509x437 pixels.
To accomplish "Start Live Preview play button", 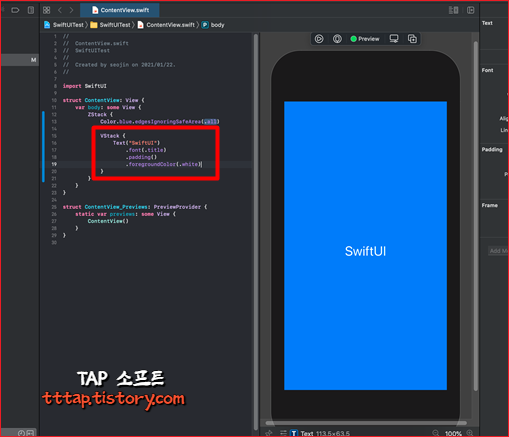I will 319,39.
